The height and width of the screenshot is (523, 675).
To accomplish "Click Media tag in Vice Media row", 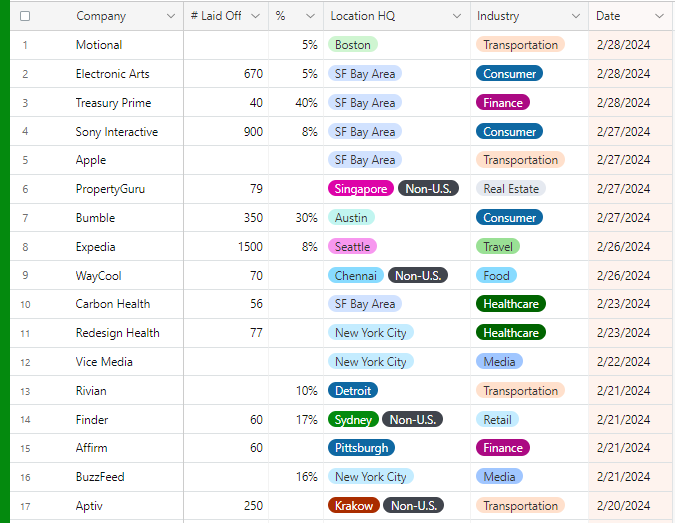I will point(499,361).
